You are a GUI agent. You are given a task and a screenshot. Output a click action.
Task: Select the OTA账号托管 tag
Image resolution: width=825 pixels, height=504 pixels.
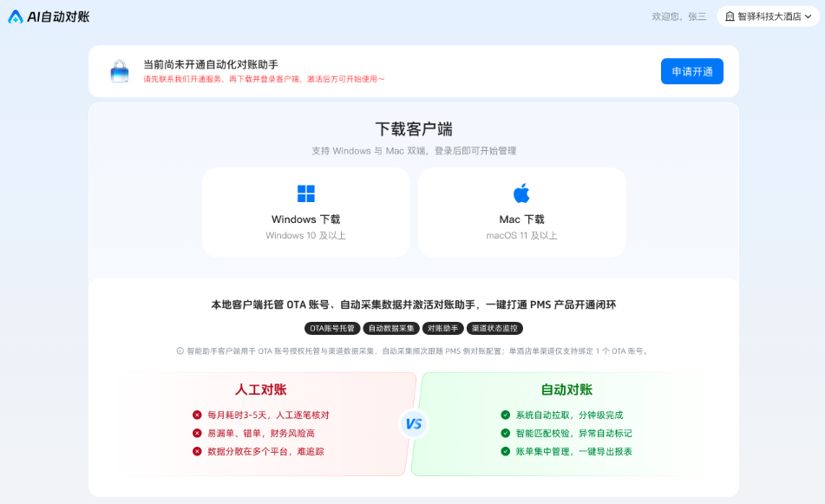(332, 328)
